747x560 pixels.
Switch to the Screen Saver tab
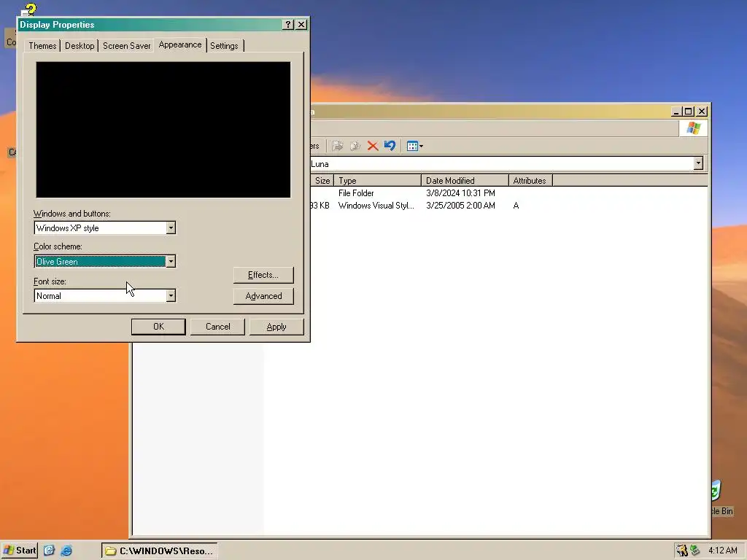pyautogui.click(x=126, y=46)
